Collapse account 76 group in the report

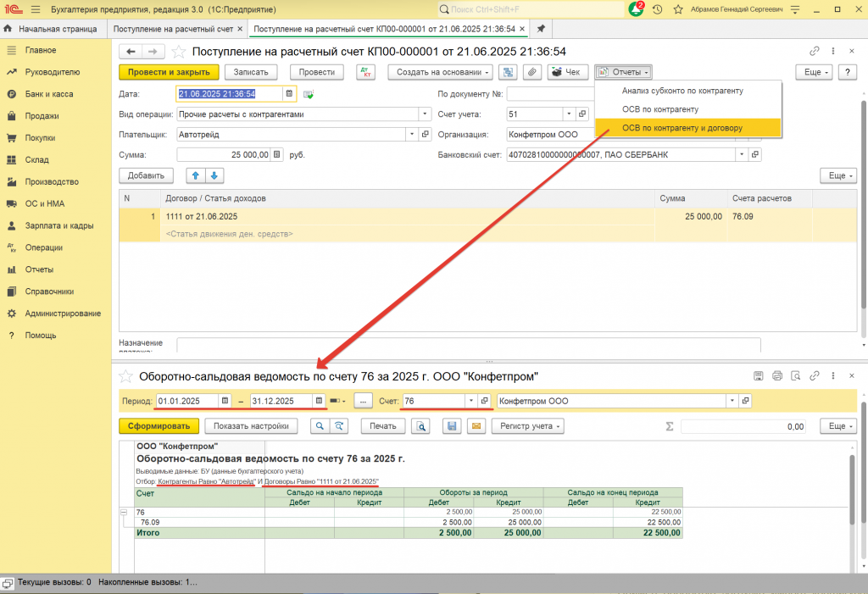pos(124,513)
